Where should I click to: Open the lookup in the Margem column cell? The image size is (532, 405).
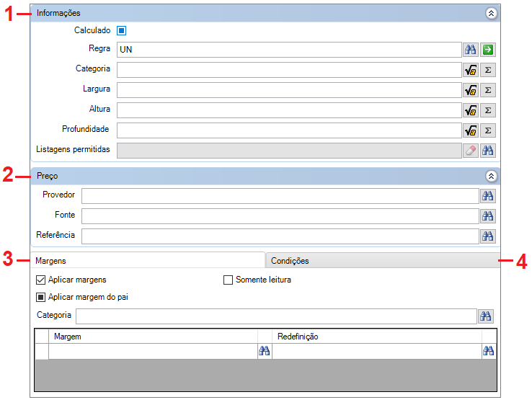265,351
